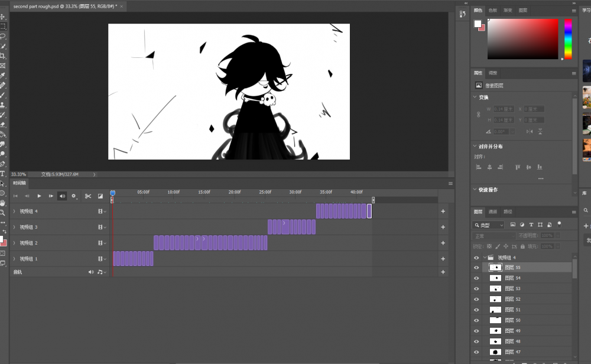Open timeline settings gear menu

click(x=74, y=196)
